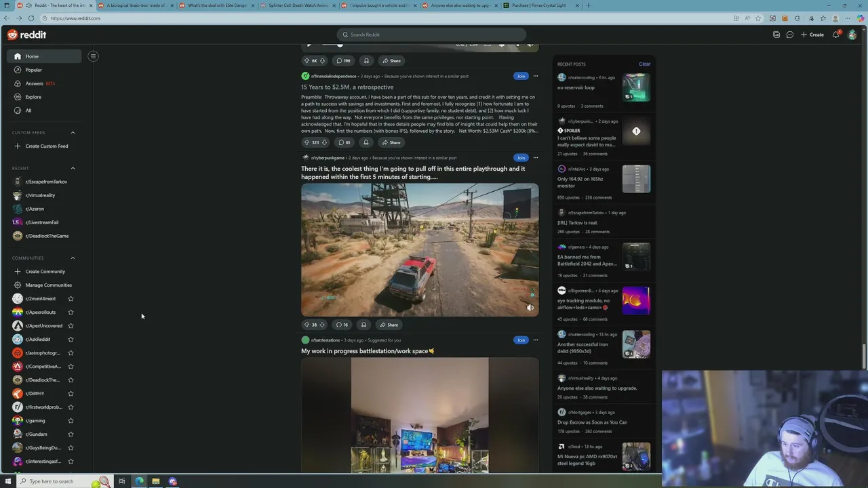Favorite r/ApexUncovered with its star
Viewport: 868px width, 488px height.
[71, 325]
